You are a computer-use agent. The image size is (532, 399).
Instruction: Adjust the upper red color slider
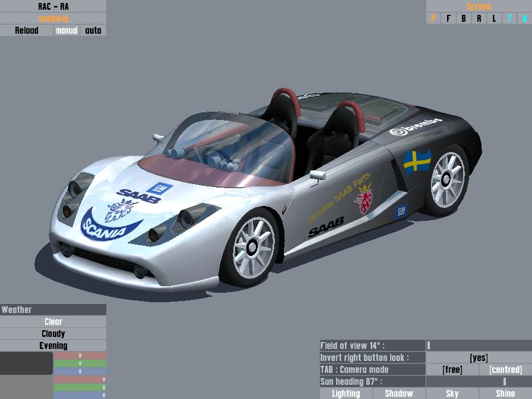pyautogui.click(x=80, y=356)
